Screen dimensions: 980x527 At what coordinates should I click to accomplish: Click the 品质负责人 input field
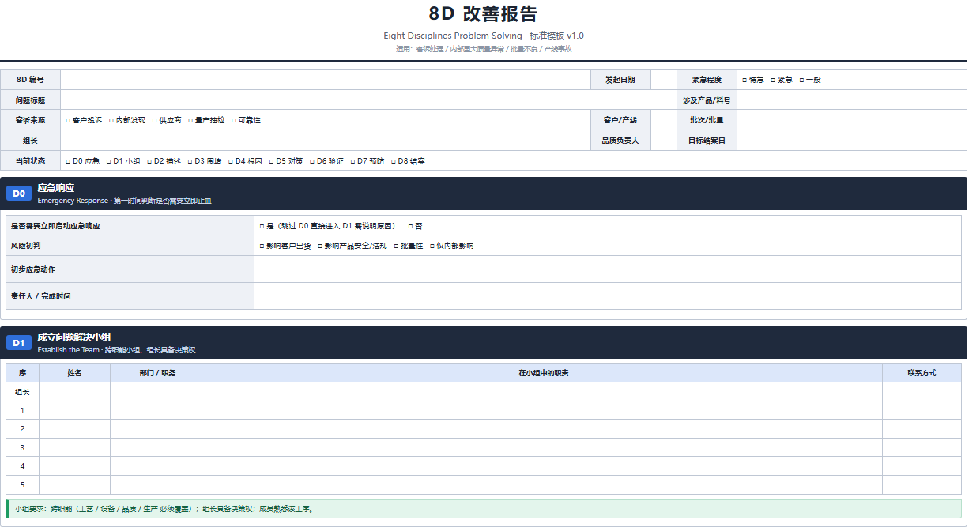664,141
